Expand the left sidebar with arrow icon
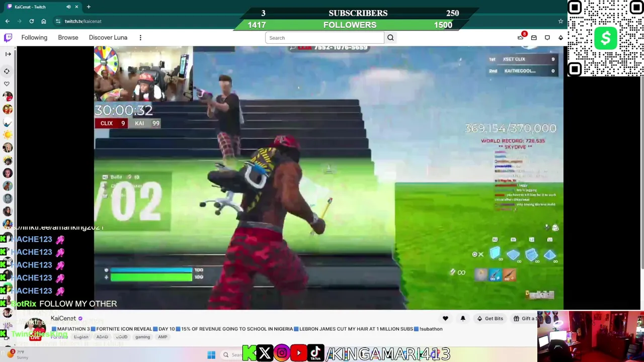This screenshot has width=644, height=362. click(x=8, y=54)
